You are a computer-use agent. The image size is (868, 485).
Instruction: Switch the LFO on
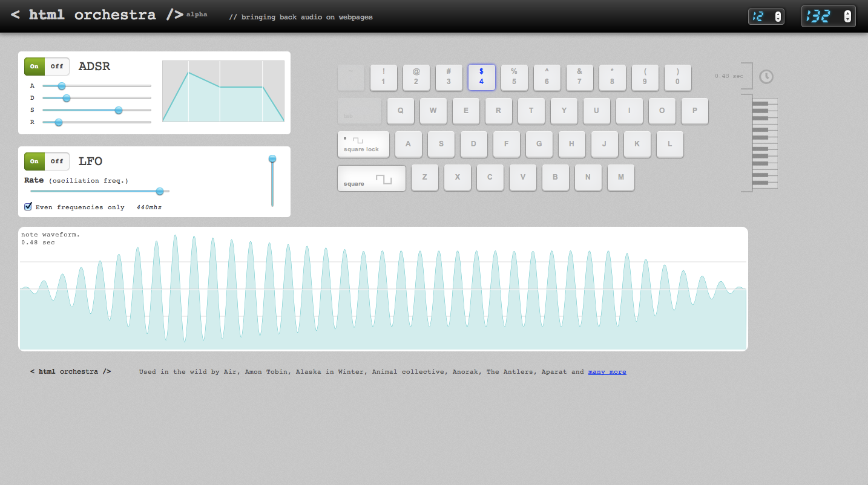[x=35, y=161]
